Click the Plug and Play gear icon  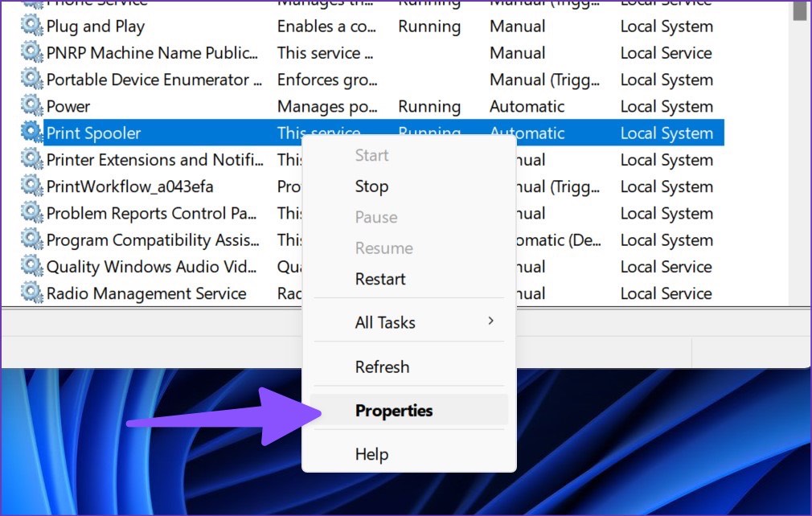31,26
